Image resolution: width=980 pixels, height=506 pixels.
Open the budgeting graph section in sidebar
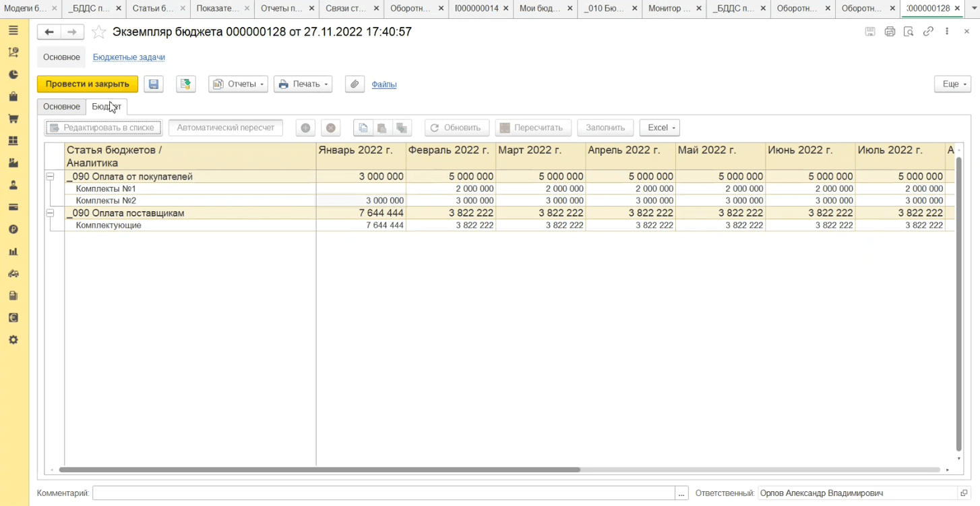(x=13, y=53)
